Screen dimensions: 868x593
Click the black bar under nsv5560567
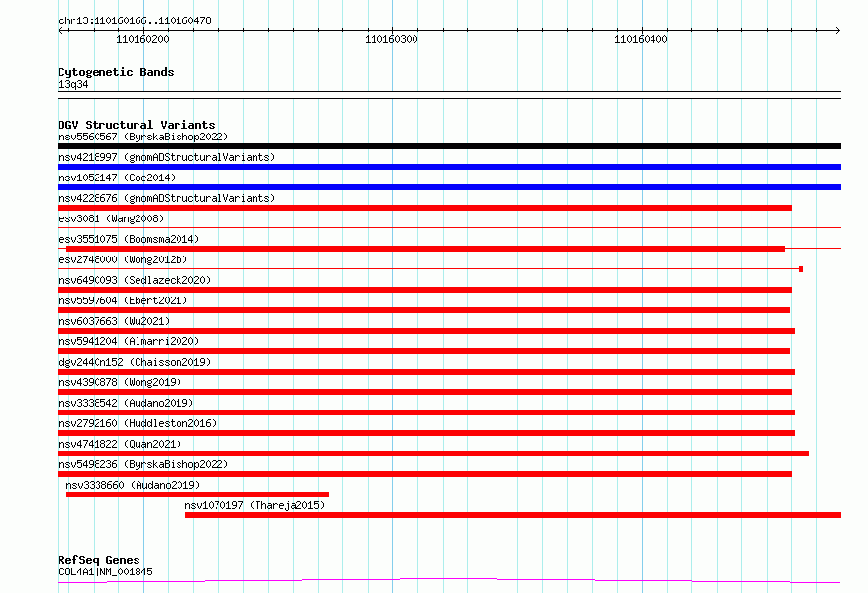point(449,146)
